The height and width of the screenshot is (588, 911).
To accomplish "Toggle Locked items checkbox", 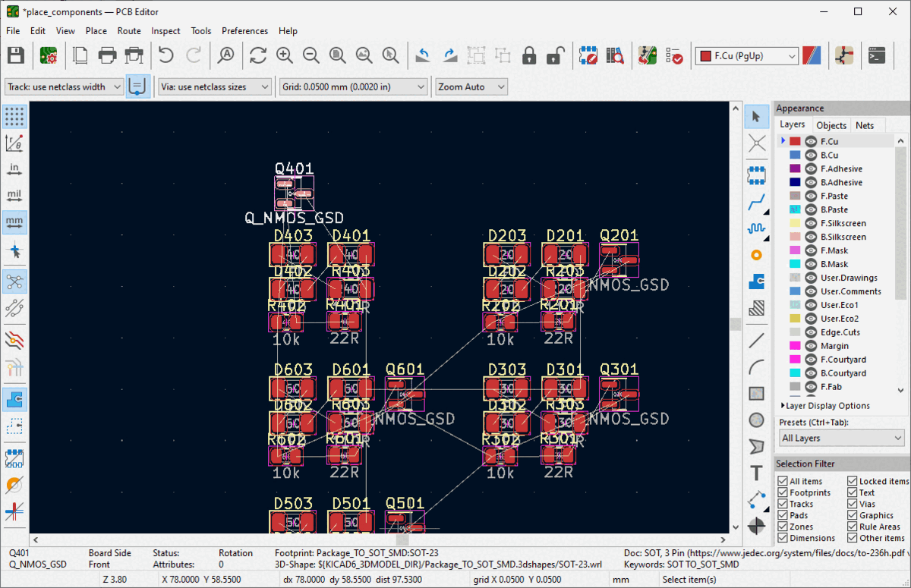I will coord(853,481).
